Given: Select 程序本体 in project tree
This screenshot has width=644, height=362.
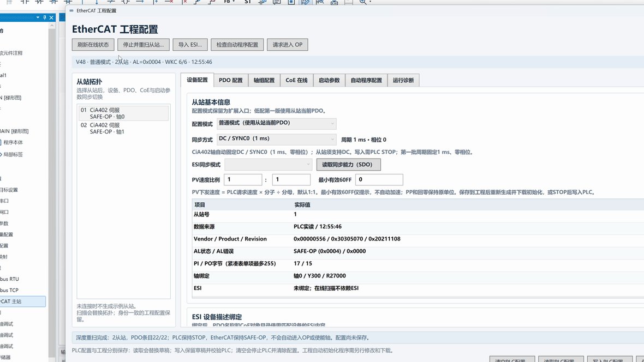Looking at the screenshot, I should 13,142.
